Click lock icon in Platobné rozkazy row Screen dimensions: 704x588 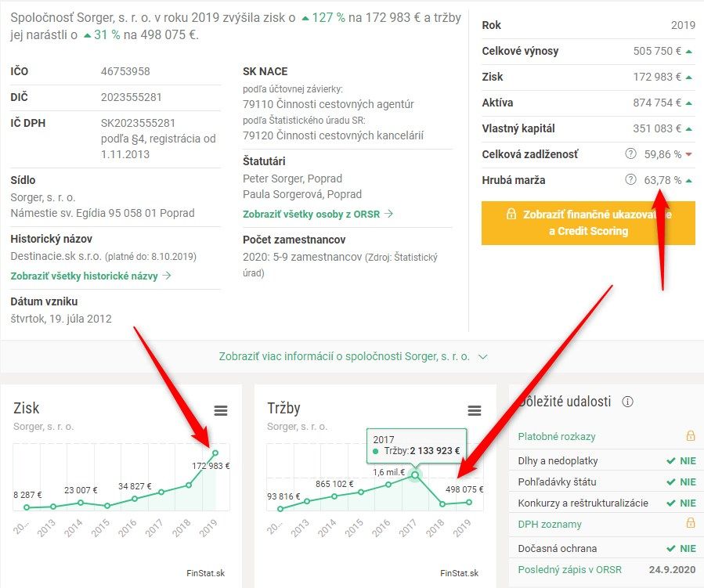(690, 436)
